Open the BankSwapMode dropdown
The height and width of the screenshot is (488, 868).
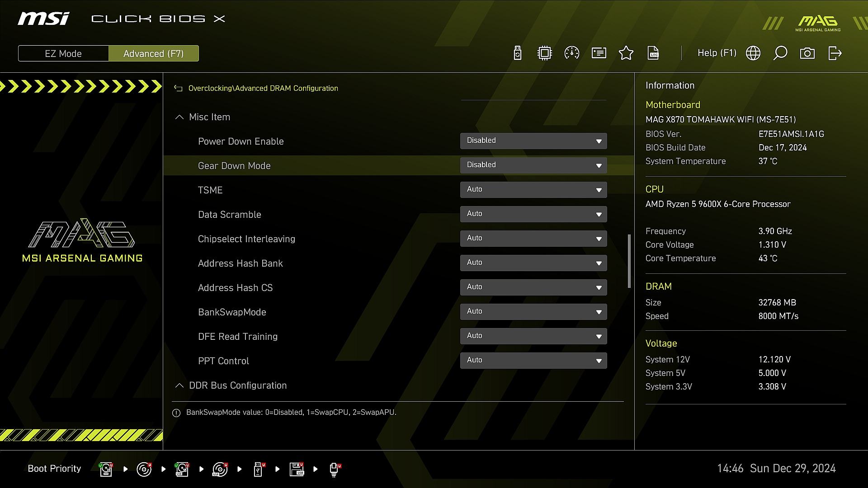click(x=533, y=312)
